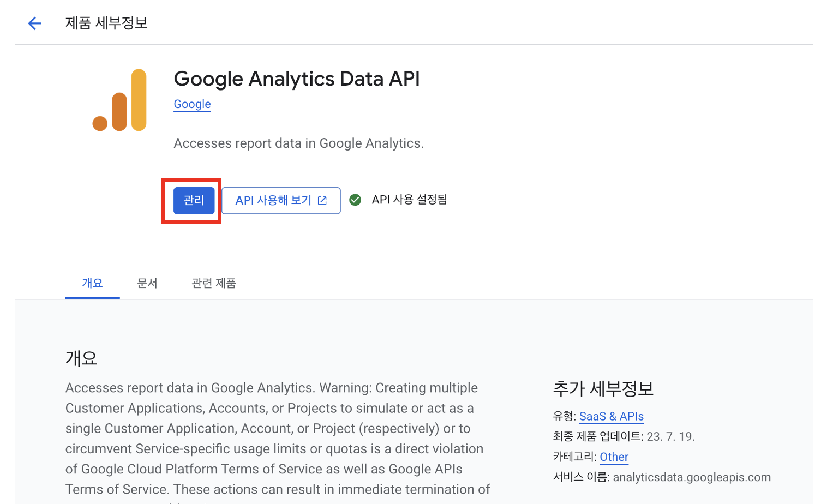Select the 개요 tab

pyautogui.click(x=92, y=283)
